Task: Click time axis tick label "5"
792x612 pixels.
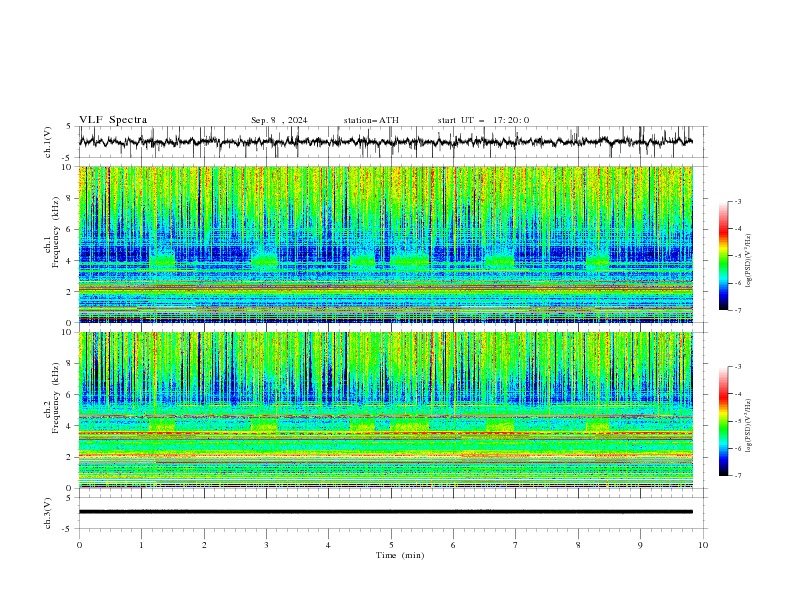Action: (391, 545)
